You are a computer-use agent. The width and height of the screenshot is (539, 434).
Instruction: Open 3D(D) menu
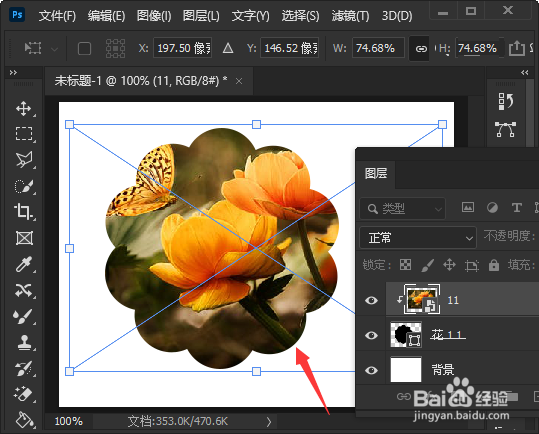tap(397, 16)
